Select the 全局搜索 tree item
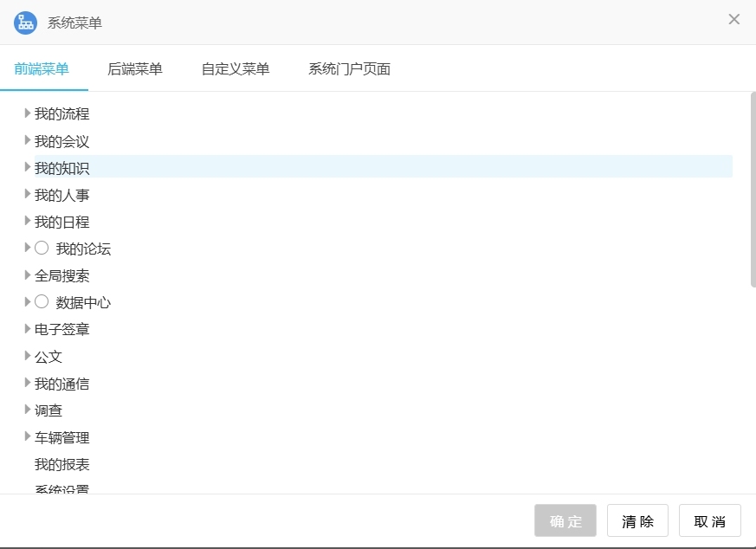The height and width of the screenshot is (549, 756). (x=61, y=276)
